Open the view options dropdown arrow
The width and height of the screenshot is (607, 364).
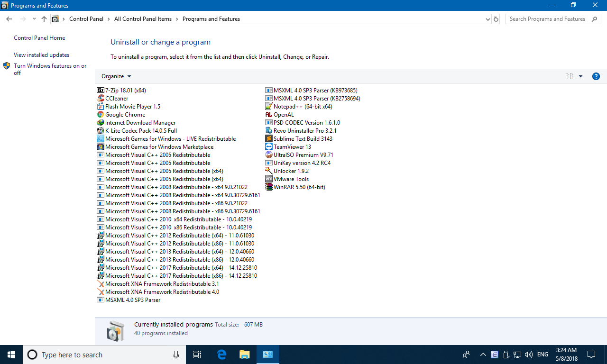[580, 76]
